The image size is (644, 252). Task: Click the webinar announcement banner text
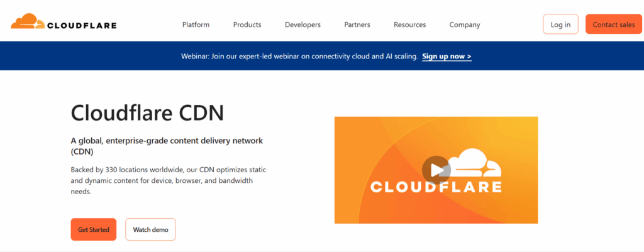[299, 56]
